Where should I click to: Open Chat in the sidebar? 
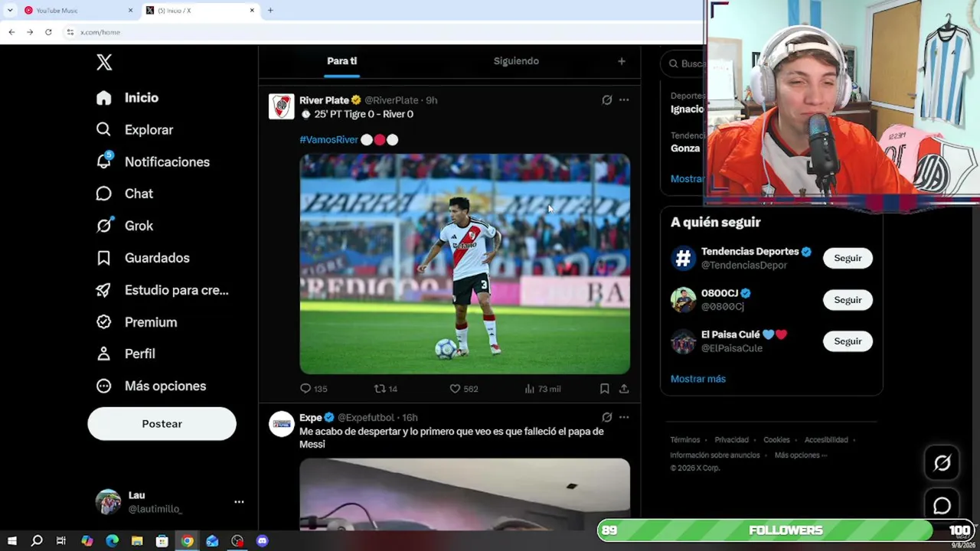(125, 194)
